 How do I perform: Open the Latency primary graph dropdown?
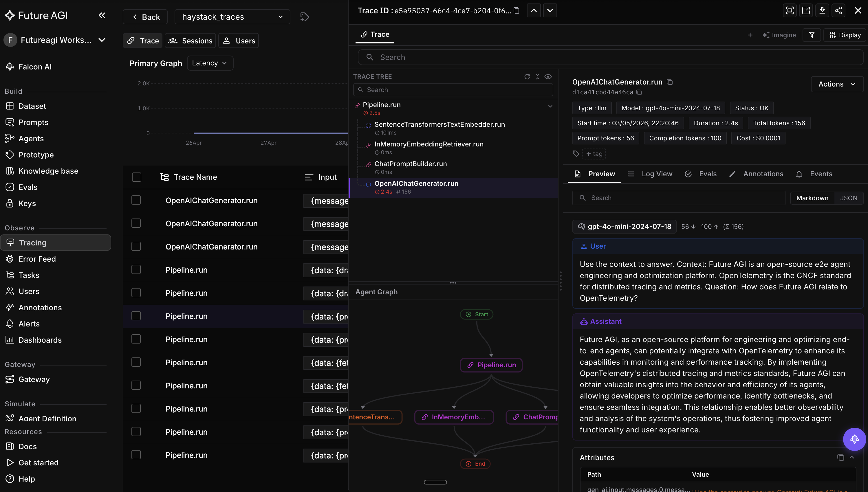click(x=210, y=63)
